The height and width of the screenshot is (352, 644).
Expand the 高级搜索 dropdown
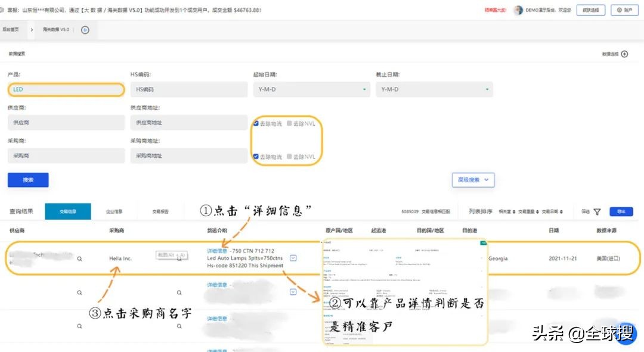coord(473,180)
